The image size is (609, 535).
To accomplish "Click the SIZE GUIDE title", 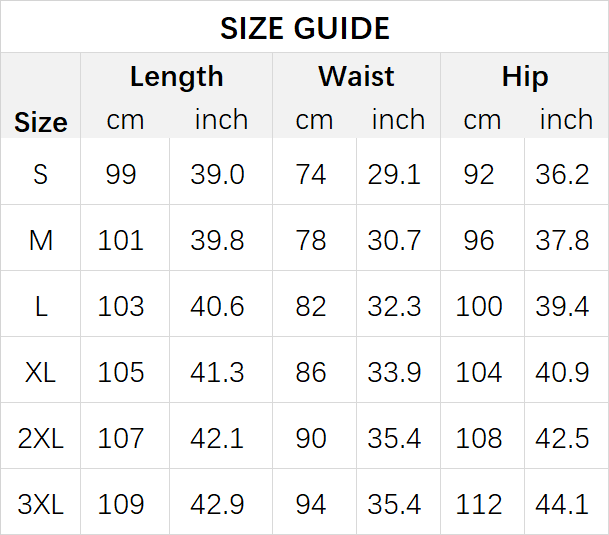I will point(305,28).
